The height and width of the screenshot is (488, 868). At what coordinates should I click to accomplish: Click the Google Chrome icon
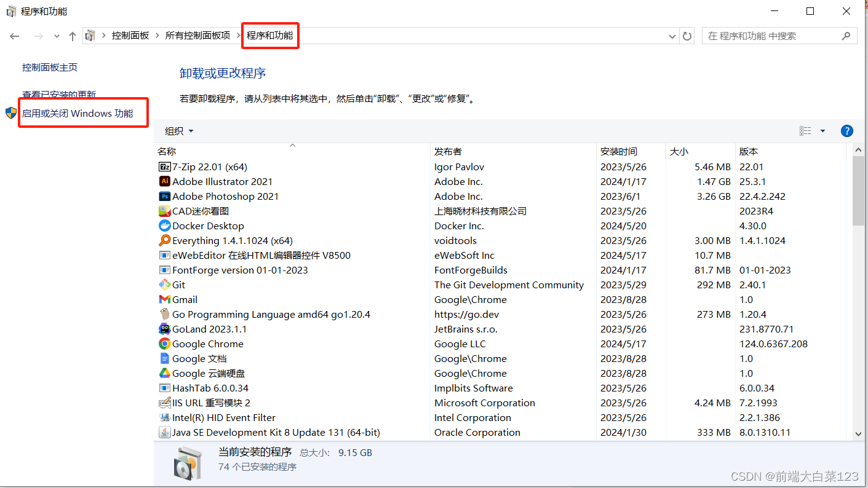click(x=164, y=344)
